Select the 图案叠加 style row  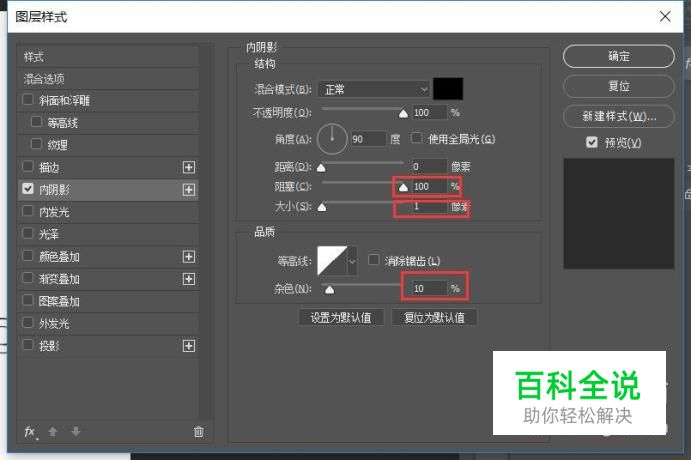108,301
